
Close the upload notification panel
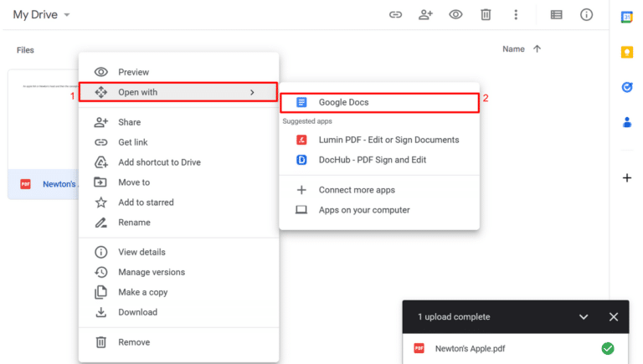pyautogui.click(x=614, y=317)
